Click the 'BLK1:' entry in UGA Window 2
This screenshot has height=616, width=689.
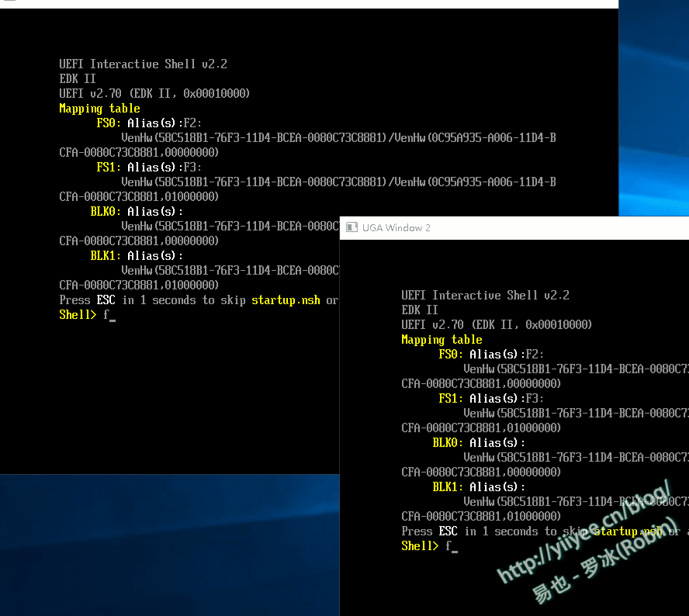click(x=448, y=486)
